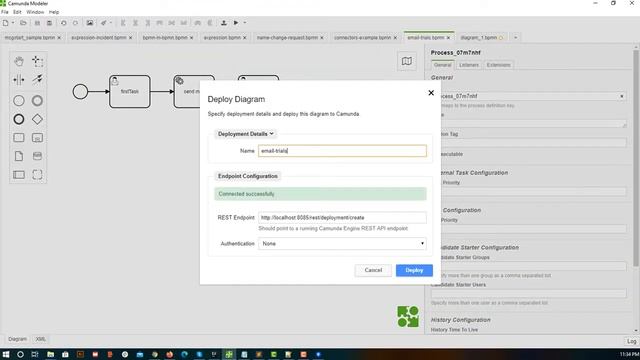Click the 'Connected successfully' status message
The width and height of the screenshot is (640, 360).
point(320,194)
